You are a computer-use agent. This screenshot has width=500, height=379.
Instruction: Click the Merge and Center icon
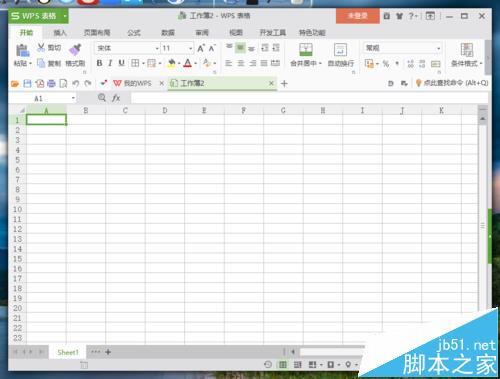click(x=306, y=50)
